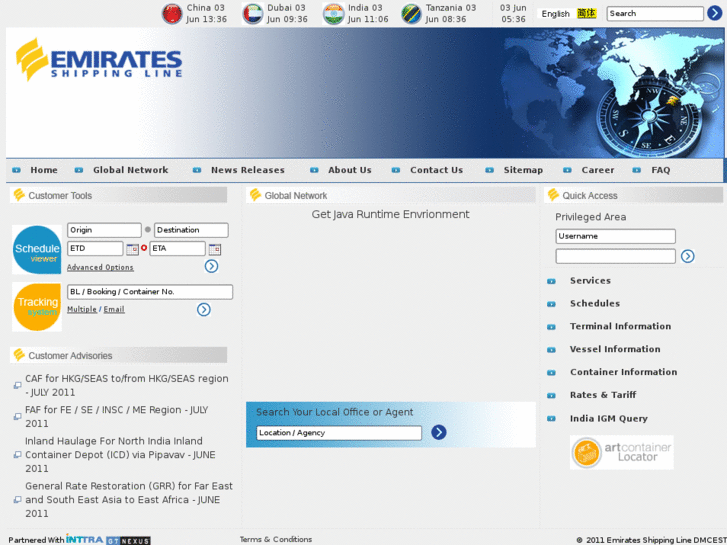Click the Dubai flag icon
The height and width of the screenshot is (545, 727).
click(253, 13)
